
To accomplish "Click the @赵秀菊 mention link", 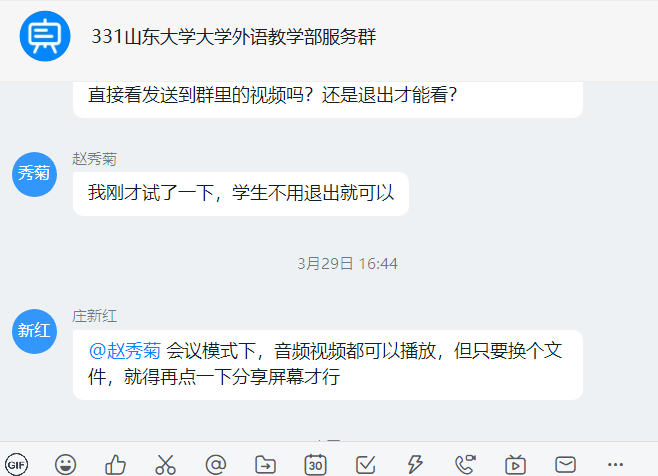I will tap(125, 350).
